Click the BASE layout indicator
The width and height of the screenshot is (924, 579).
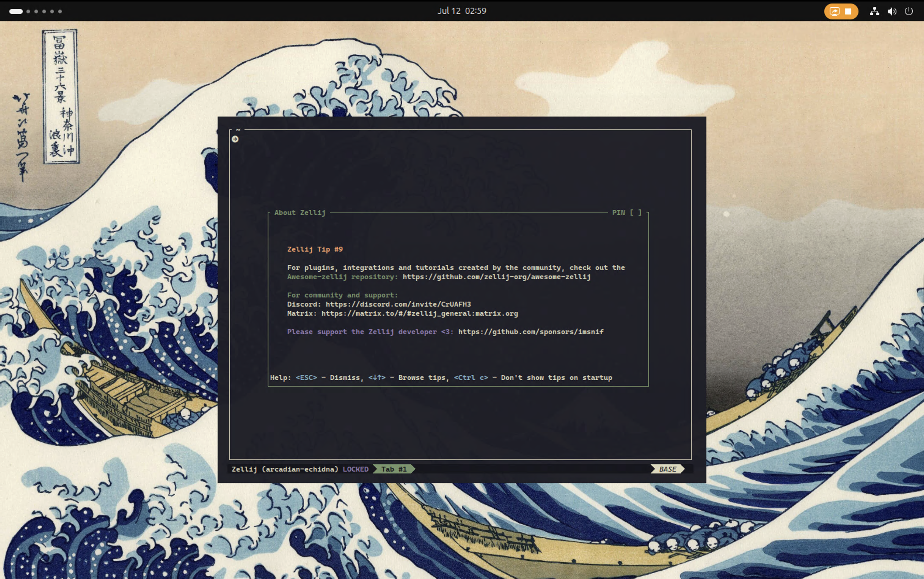point(668,469)
